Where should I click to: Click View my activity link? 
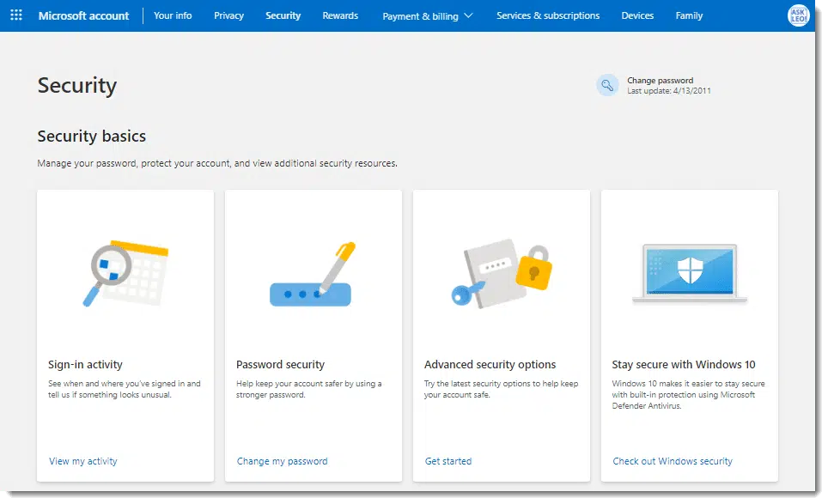coord(83,461)
